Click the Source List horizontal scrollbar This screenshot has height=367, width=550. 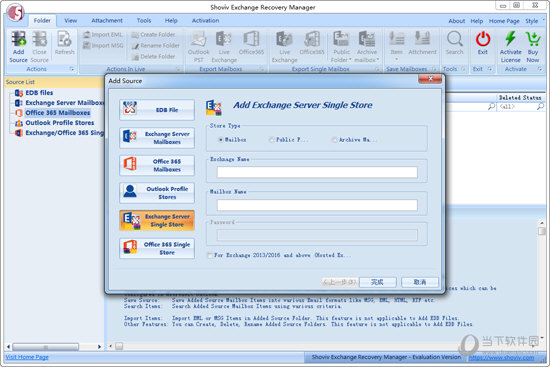click(46, 347)
